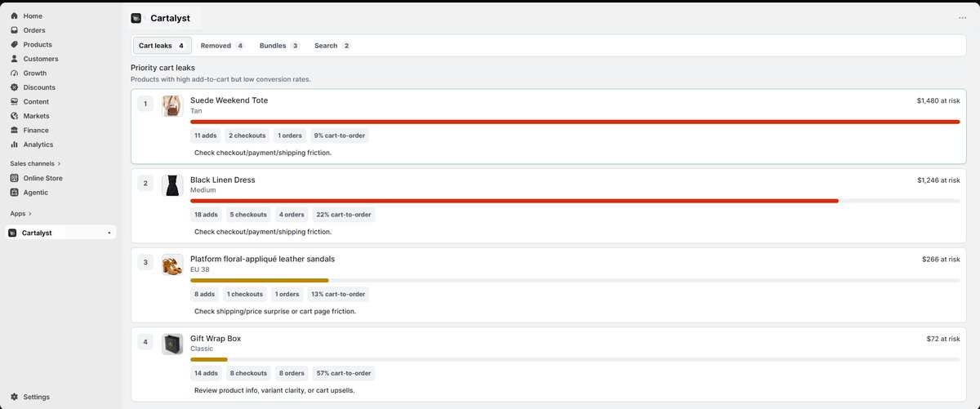
Task: Click the Finance bank icon
Action: pos(14,130)
